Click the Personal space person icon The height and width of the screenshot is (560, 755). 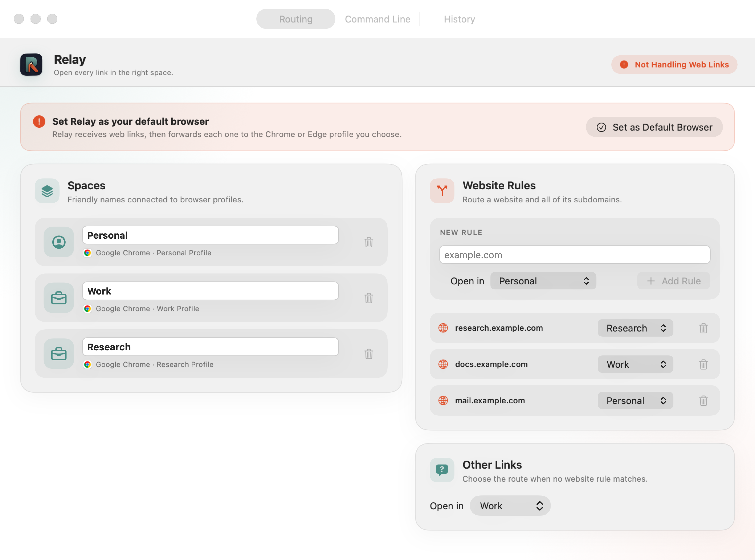click(x=59, y=242)
